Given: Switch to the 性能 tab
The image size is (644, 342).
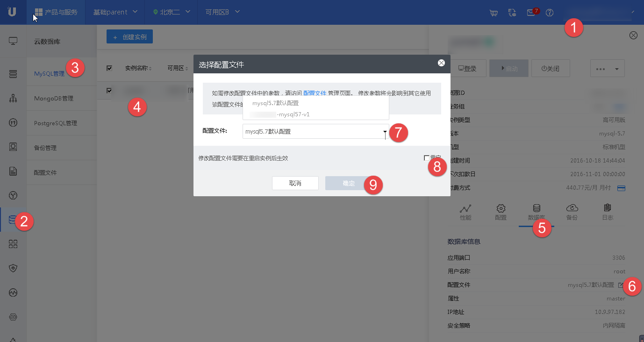Looking at the screenshot, I should tap(465, 213).
